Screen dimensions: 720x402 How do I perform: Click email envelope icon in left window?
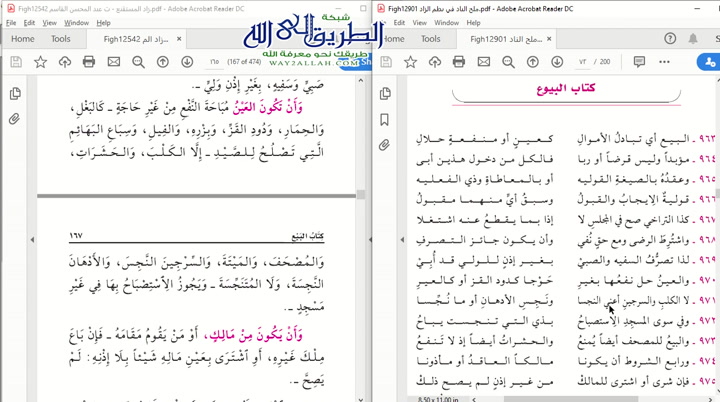(x=113, y=62)
